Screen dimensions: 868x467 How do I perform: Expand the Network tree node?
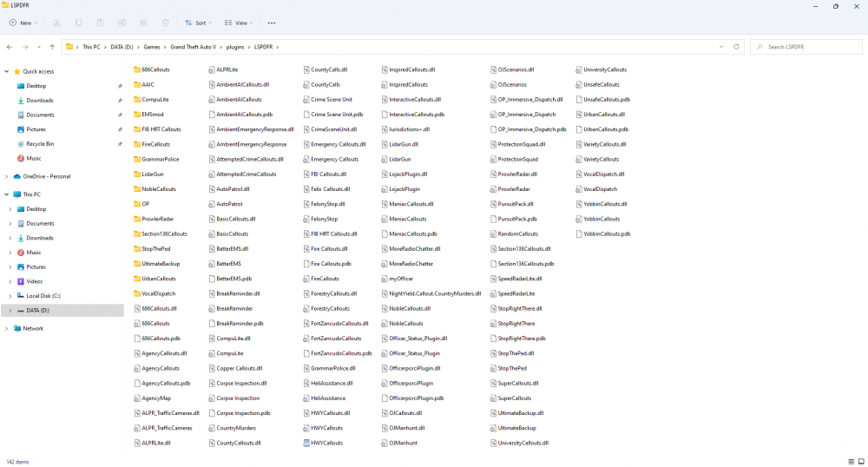point(7,329)
